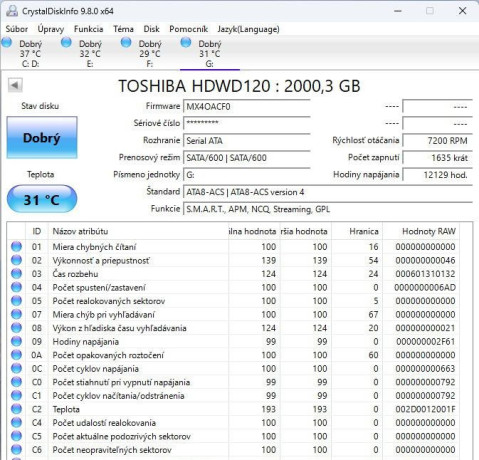Open the Súbor menu

pos(17,29)
